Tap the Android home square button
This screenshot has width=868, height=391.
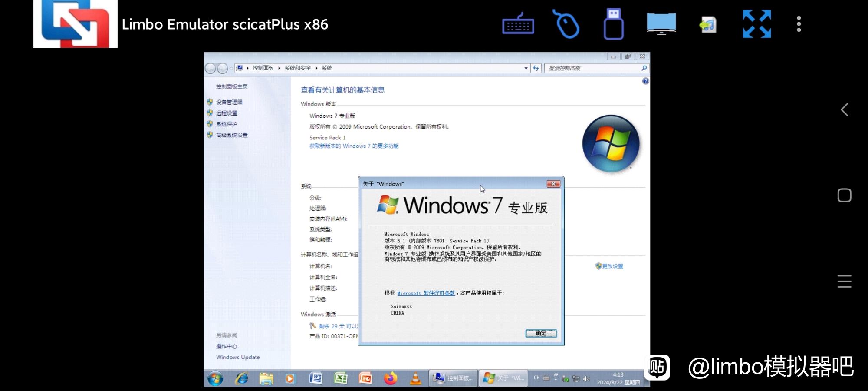844,195
